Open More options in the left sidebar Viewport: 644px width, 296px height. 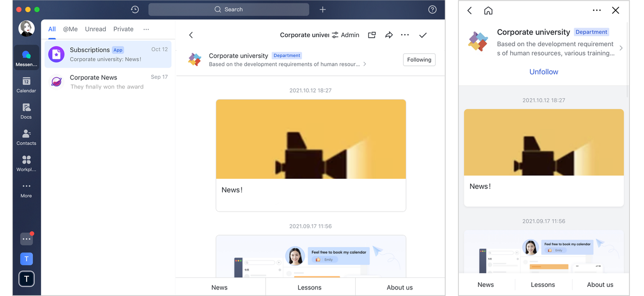[26, 189]
